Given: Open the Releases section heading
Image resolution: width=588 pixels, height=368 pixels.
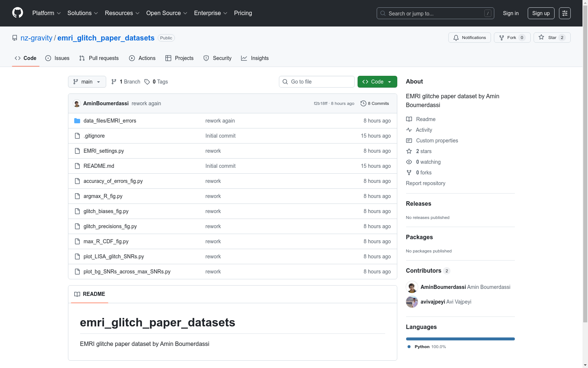Looking at the screenshot, I should point(419,204).
